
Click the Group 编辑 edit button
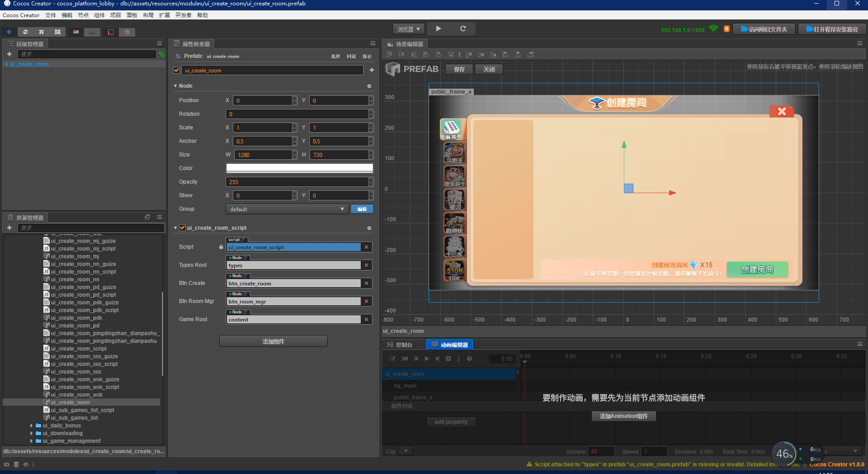pyautogui.click(x=362, y=209)
